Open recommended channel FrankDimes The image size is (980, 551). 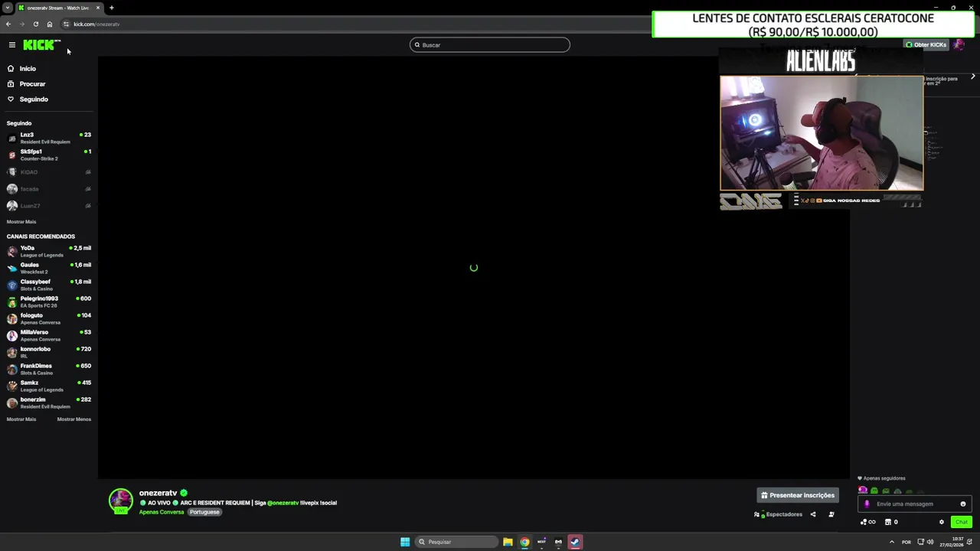pyautogui.click(x=49, y=369)
